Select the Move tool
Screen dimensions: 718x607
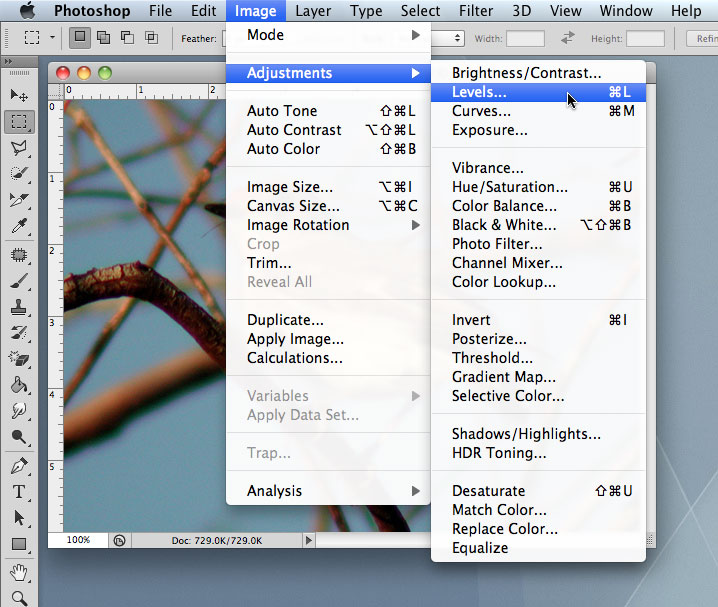click(x=19, y=95)
